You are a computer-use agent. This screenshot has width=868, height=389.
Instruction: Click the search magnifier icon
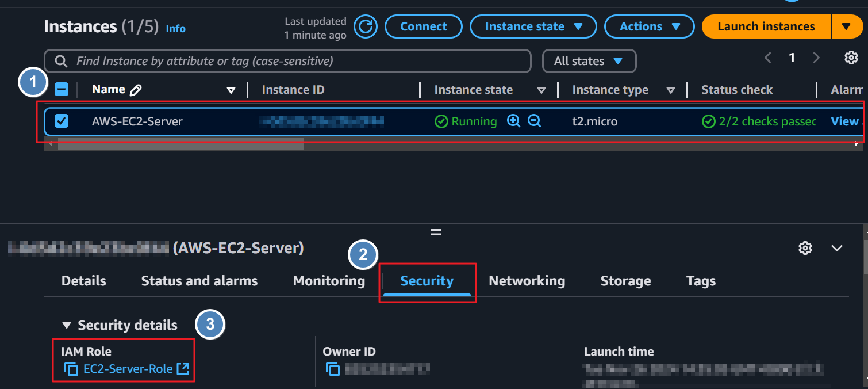coord(61,61)
